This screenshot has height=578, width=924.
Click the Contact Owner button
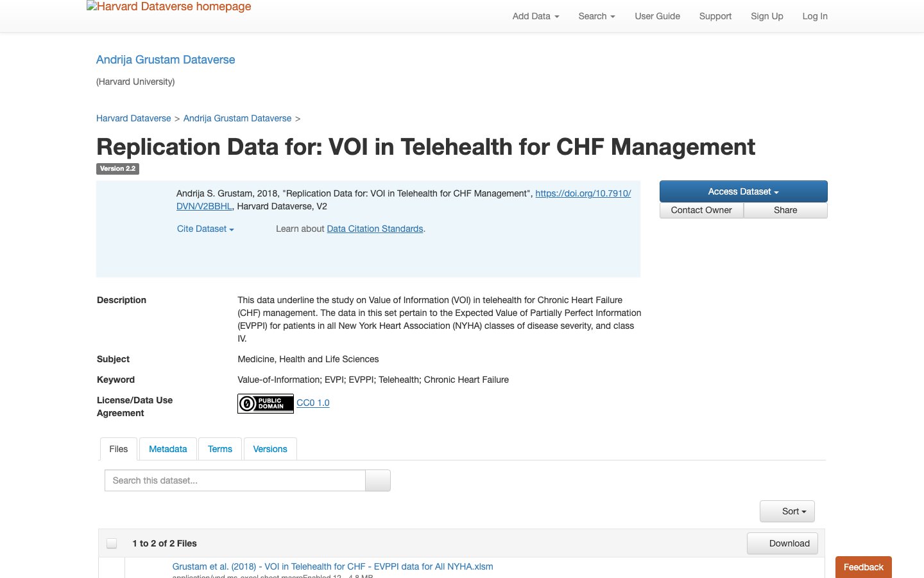(701, 210)
